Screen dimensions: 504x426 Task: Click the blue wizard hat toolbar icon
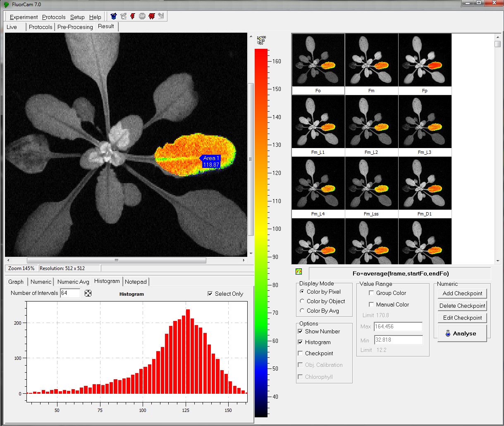pos(114,17)
